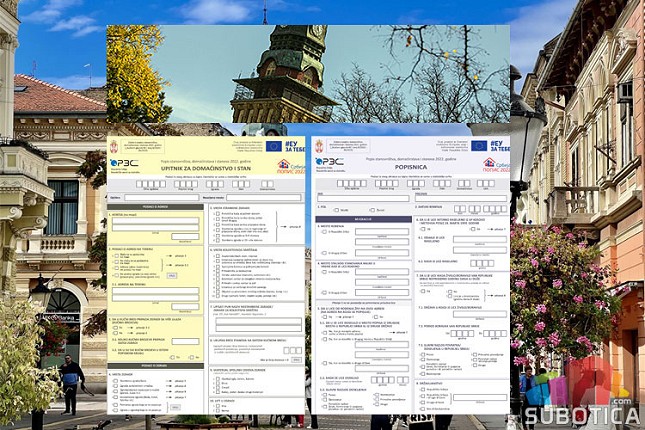Tick the first checkbox under Vrsta zgrade
This screenshot has width=645, height=430.
(x=216, y=213)
